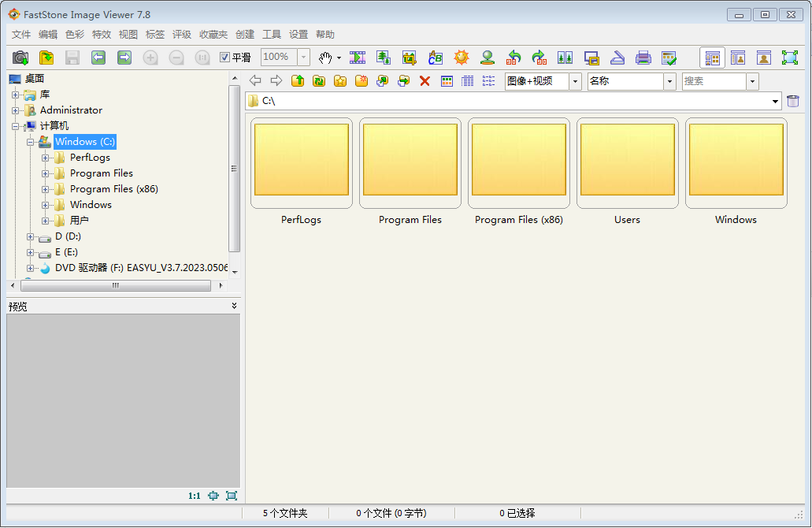This screenshot has height=528, width=812.
Task: Switch to details list view
Action: (468, 81)
